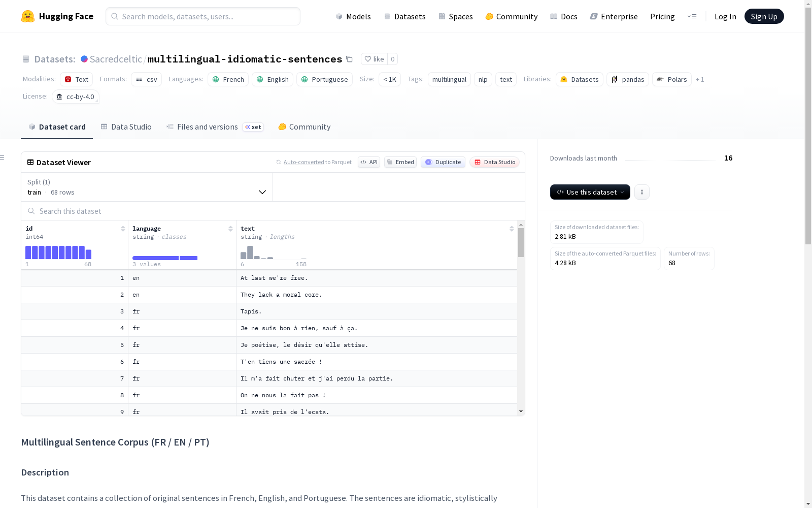Open Data Studio from the viewer header button

tap(495, 162)
